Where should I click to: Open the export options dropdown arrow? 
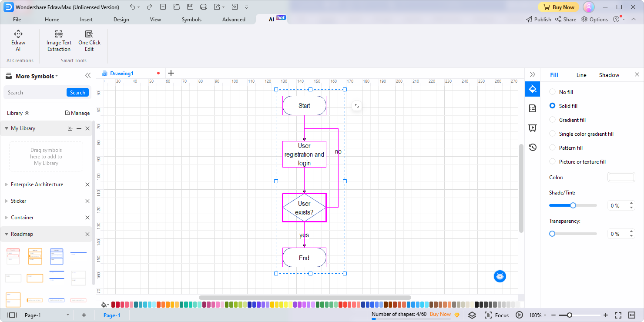pyautogui.click(x=223, y=7)
